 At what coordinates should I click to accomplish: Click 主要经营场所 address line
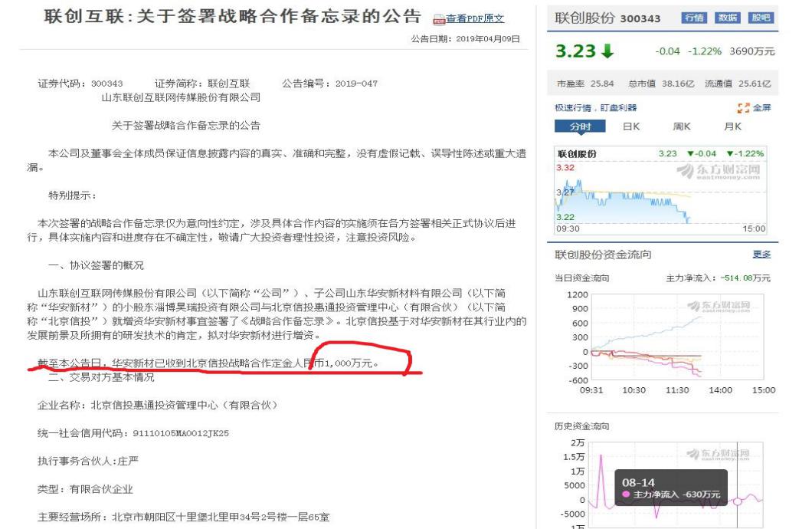pos(183,517)
